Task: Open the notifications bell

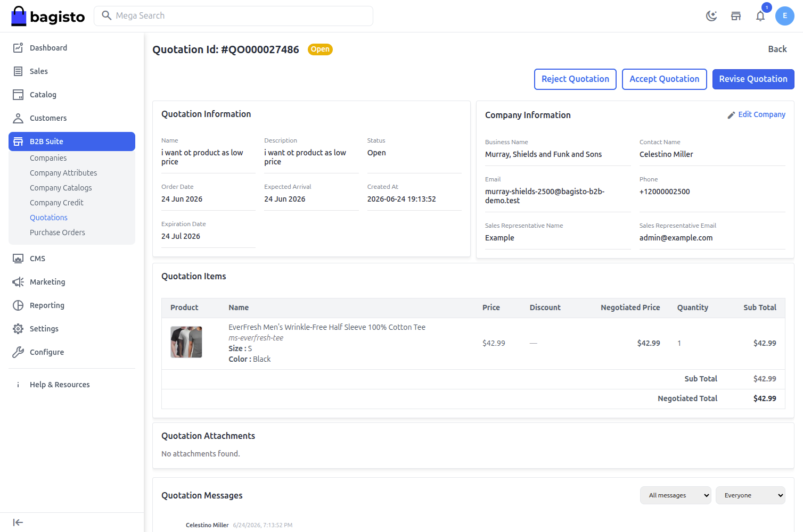Action: tap(760, 16)
